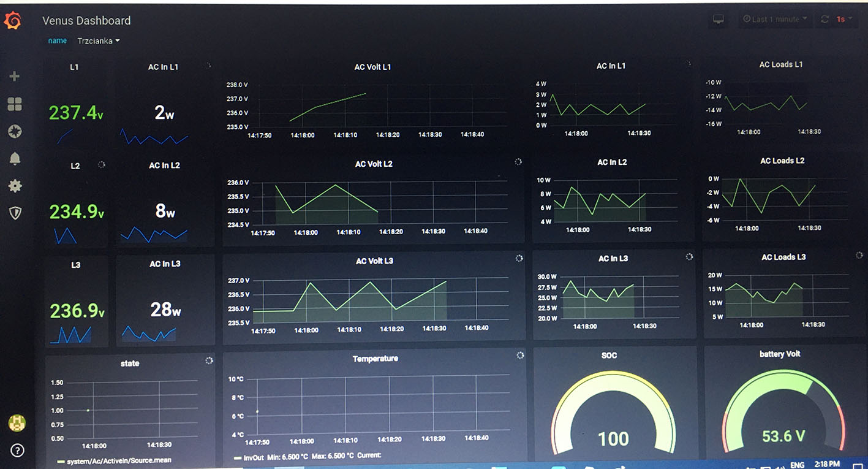
Task: Open the Server Admin shield icon
Action: coord(15,213)
